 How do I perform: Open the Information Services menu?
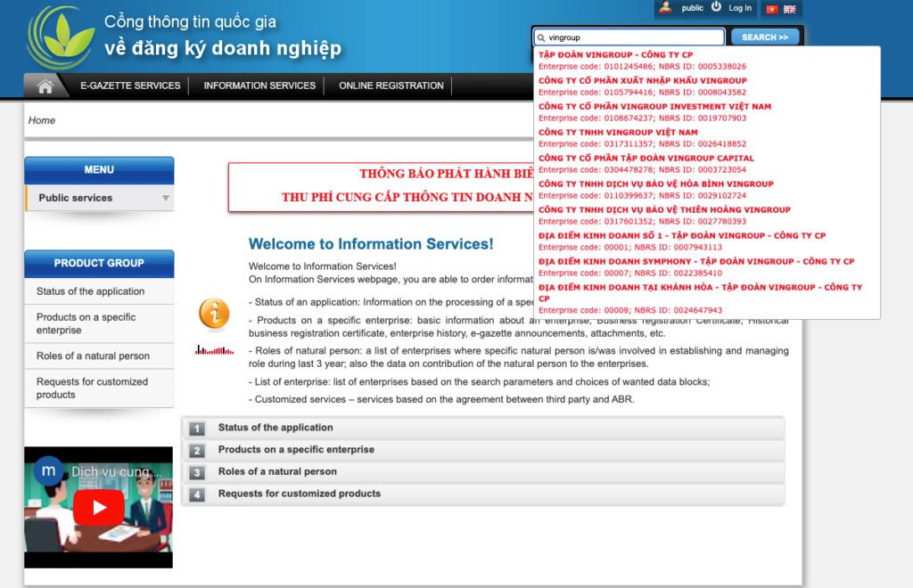tap(259, 86)
